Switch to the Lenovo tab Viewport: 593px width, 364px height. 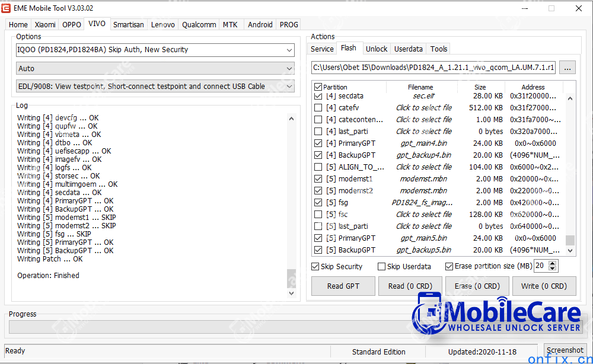tap(163, 24)
